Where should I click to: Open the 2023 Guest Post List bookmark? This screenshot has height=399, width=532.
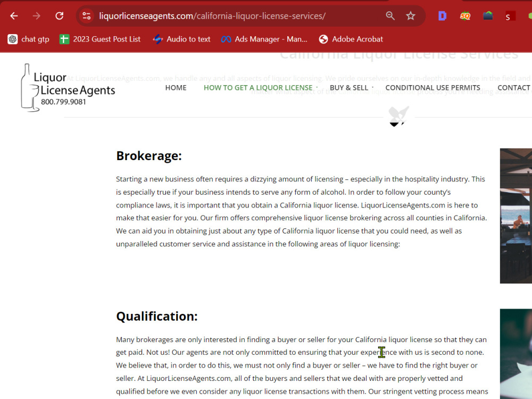(100, 39)
